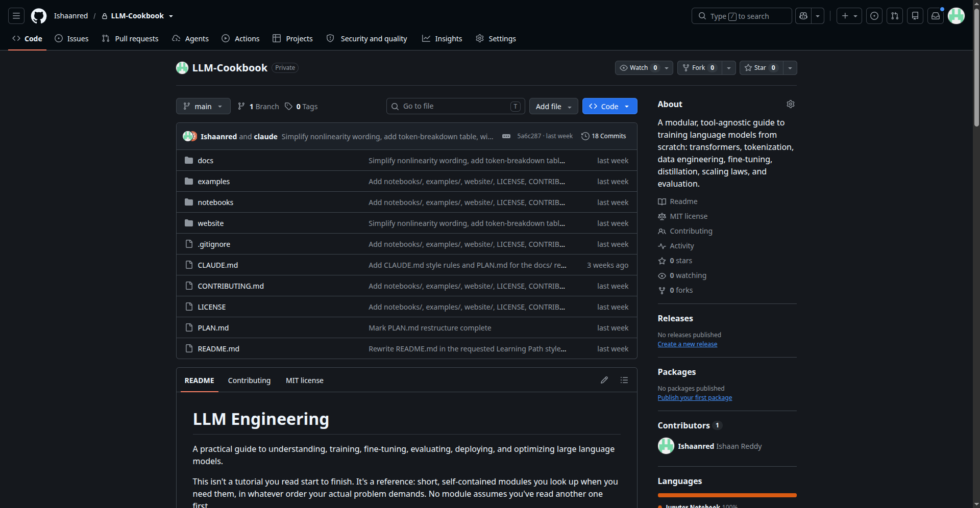980x508 pixels.
Task: Open the Settings tab
Action: [496, 39]
